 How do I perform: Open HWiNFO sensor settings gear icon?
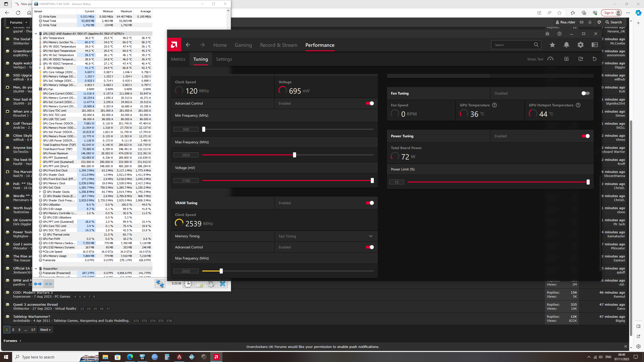(x=211, y=284)
